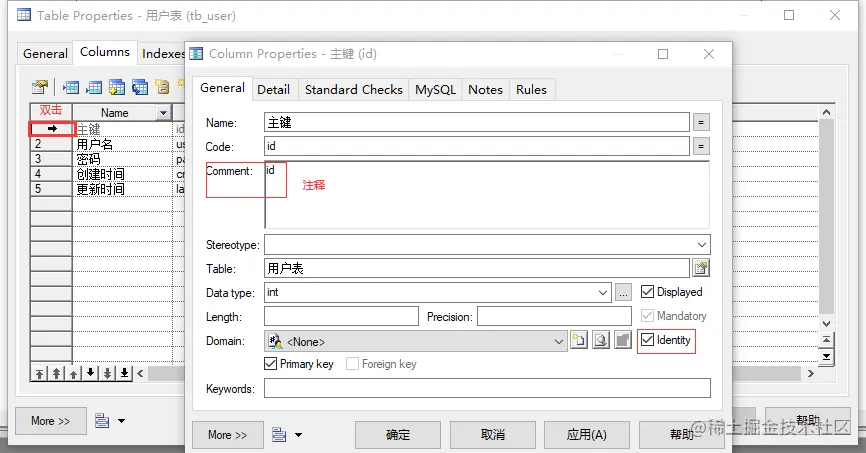The image size is (866, 453).
Task: Switch to Standard Checks tab
Action: point(353,89)
